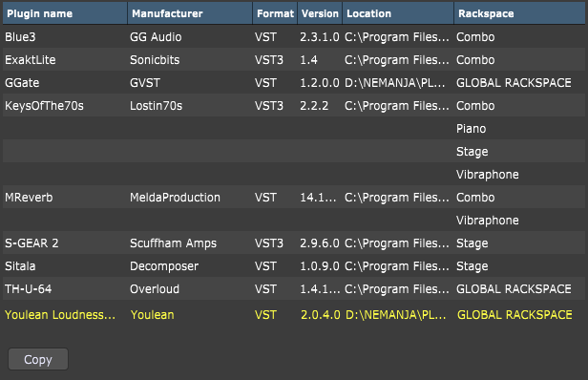Select the Blue3 plugin row
This screenshot has width=588, height=380.
294,37
